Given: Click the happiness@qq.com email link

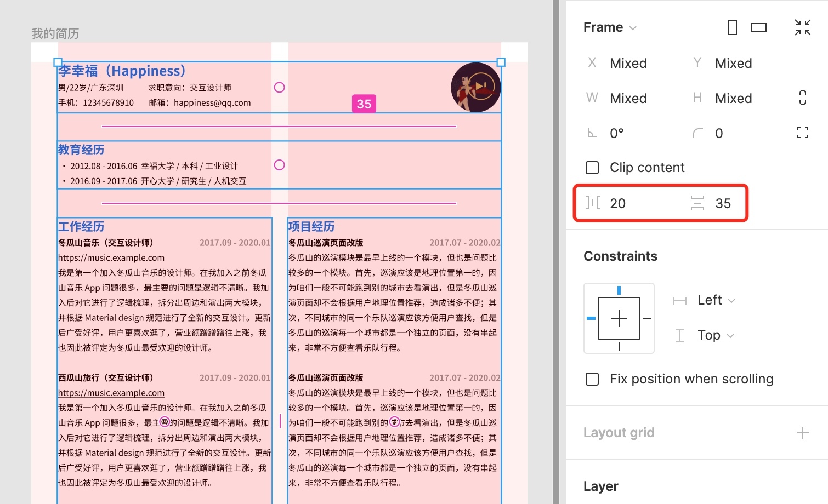Looking at the screenshot, I should tap(212, 102).
